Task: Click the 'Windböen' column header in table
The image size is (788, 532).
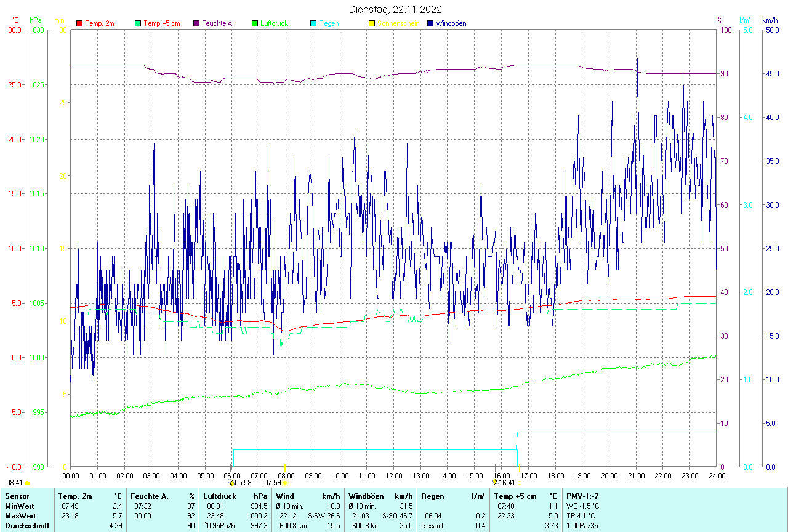Action: point(366,496)
